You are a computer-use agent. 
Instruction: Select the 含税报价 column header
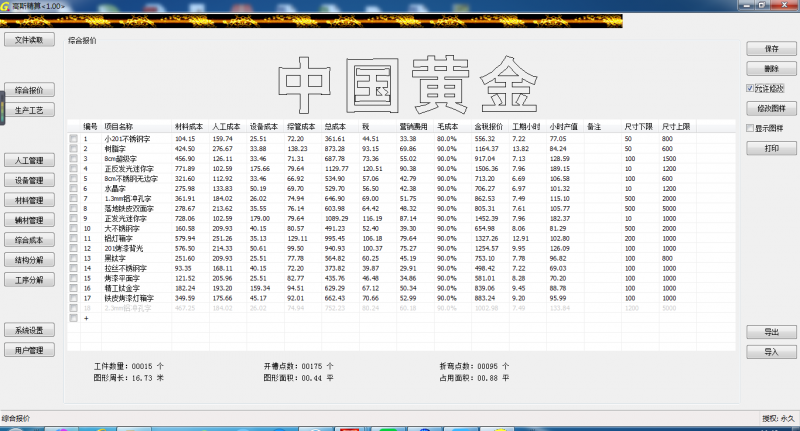[x=488, y=126]
